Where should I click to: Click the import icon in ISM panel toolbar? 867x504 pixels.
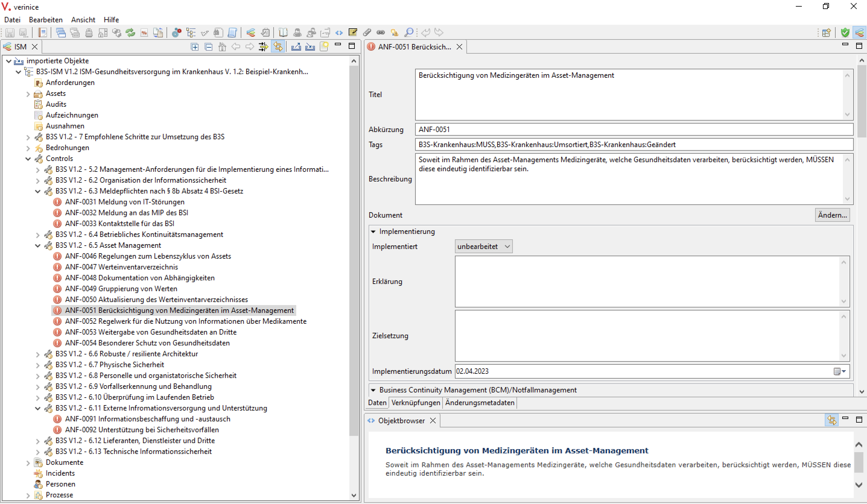(x=310, y=47)
